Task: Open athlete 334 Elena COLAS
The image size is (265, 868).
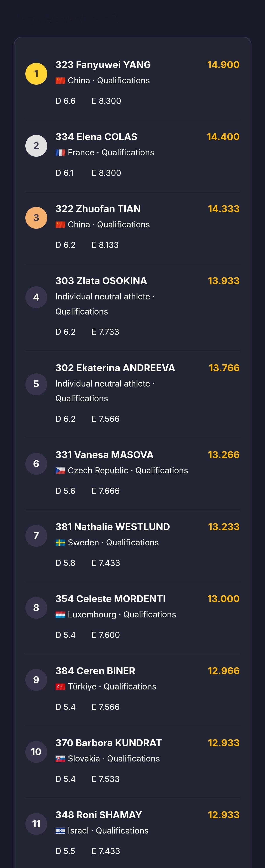Action: 96,137
